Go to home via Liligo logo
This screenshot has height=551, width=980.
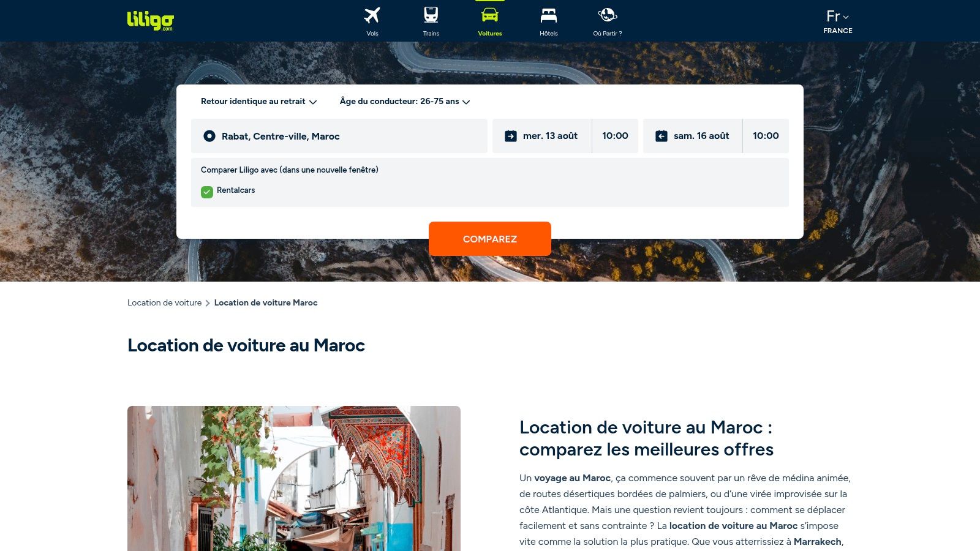pyautogui.click(x=151, y=21)
